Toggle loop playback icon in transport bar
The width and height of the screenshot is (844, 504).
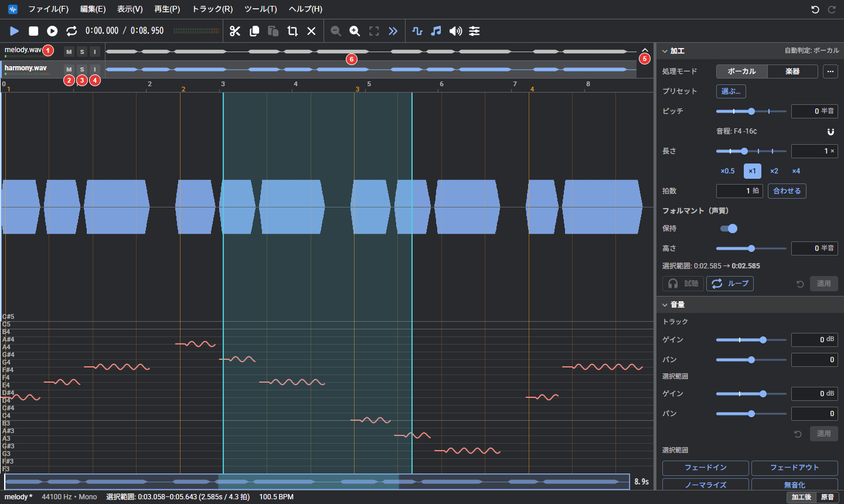72,31
